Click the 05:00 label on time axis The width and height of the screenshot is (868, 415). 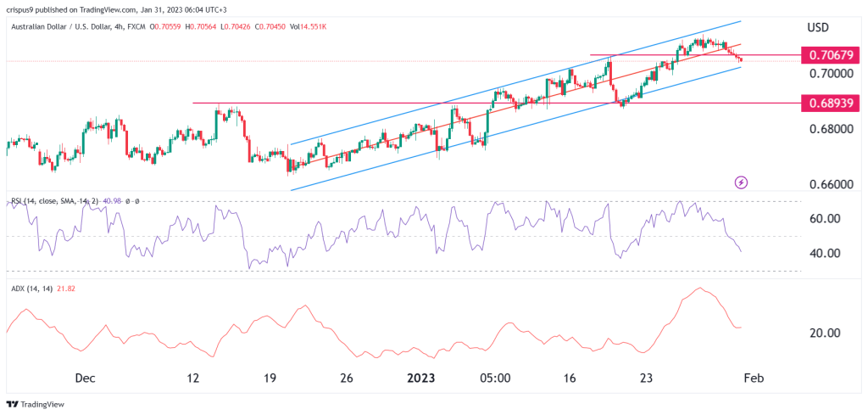[x=495, y=379]
